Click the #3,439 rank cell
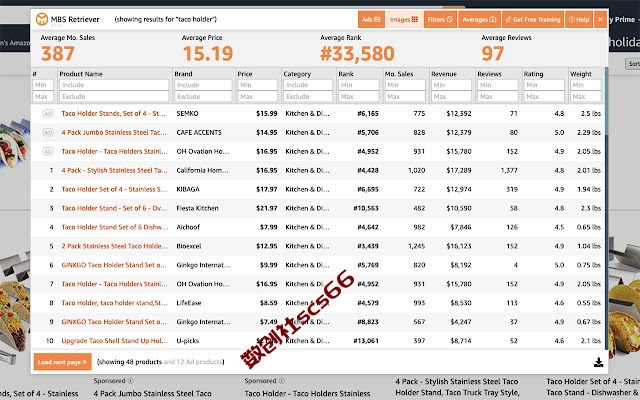 [x=368, y=246]
